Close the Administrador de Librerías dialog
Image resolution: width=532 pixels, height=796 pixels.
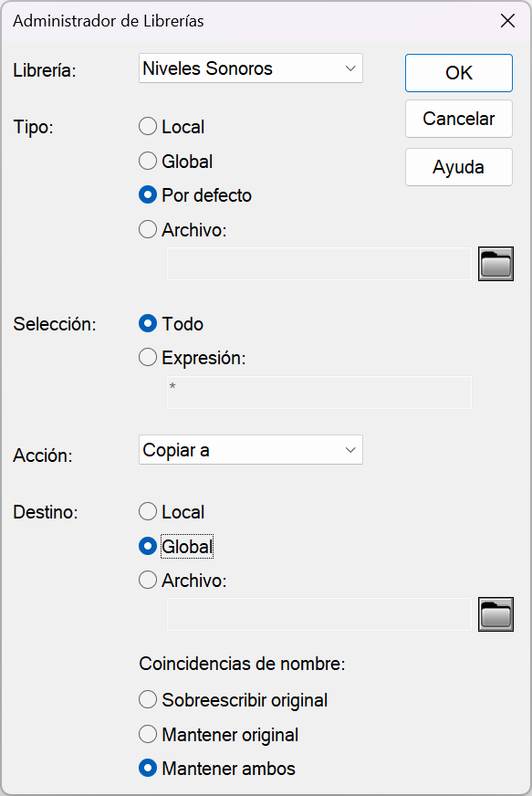[507, 21]
